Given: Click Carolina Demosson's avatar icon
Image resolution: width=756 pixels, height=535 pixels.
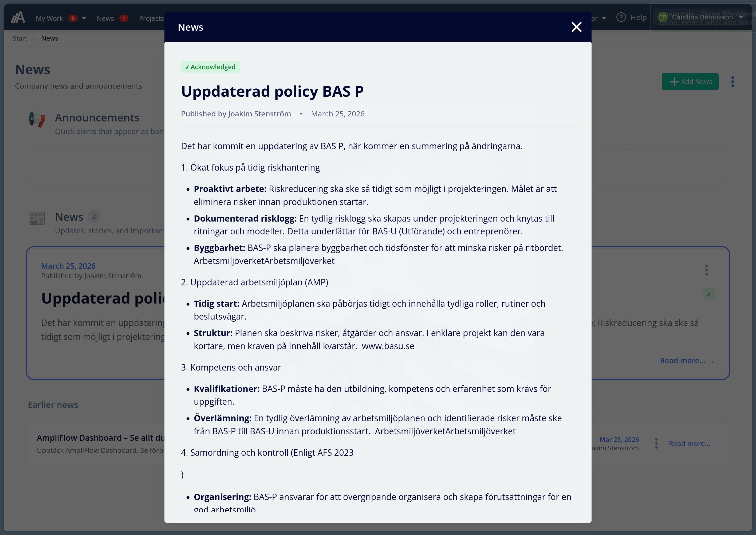Looking at the screenshot, I should pyautogui.click(x=663, y=17).
